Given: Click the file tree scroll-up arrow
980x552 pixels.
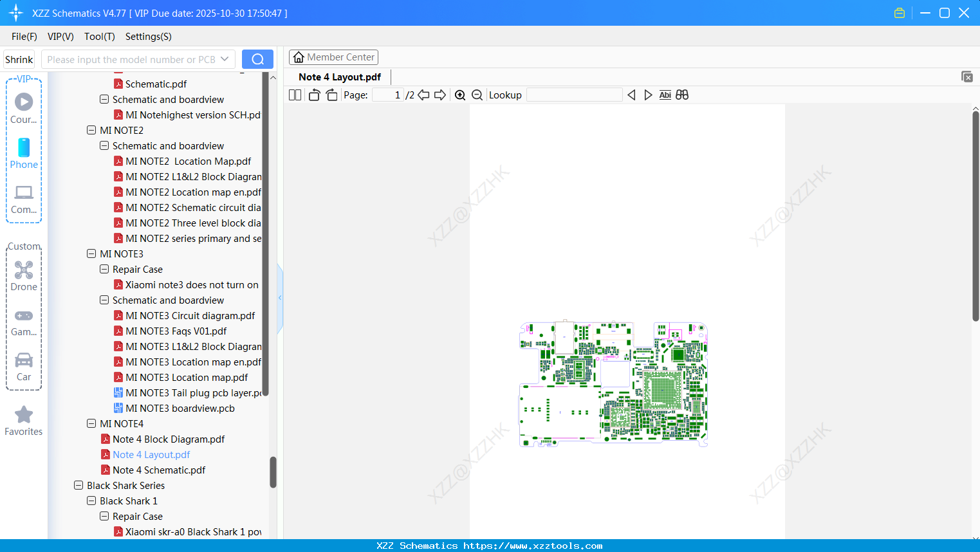Looking at the screenshot, I should click(273, 78).
